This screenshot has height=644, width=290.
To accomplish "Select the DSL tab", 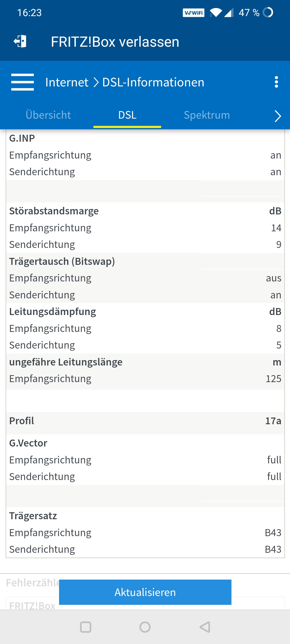I will click(127, 115).
